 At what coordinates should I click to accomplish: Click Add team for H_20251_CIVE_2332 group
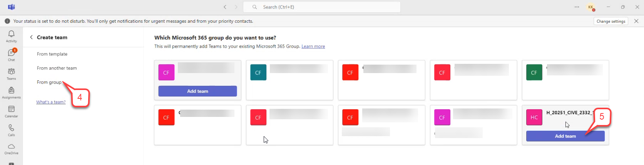565,136
